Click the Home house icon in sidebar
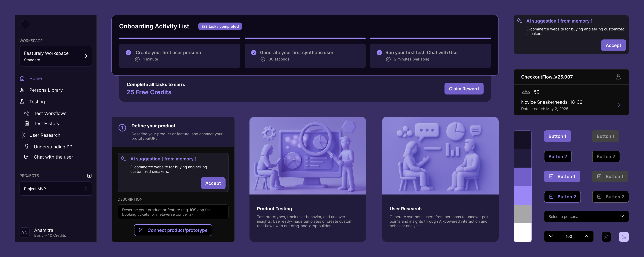This screenshot has height=257, width=644. (x=22, y=78)
